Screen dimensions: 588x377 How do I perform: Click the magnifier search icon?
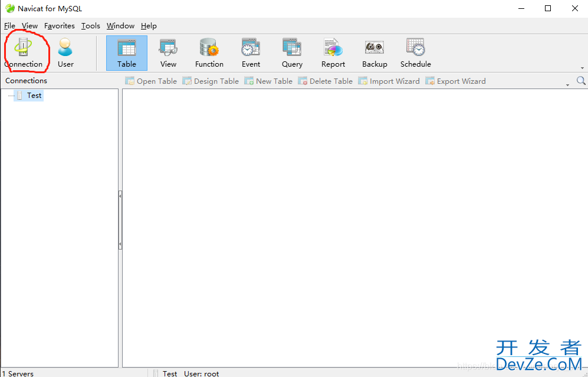tap(581, 80)
